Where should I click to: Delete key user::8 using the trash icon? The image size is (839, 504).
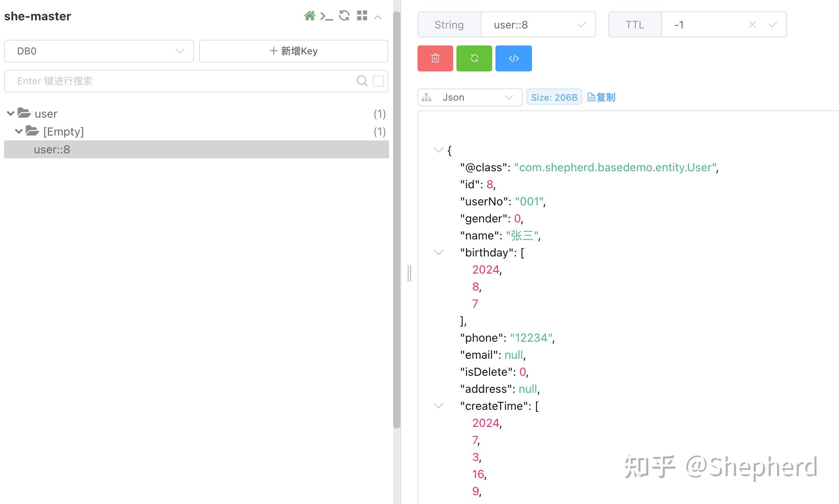[435, 58]
